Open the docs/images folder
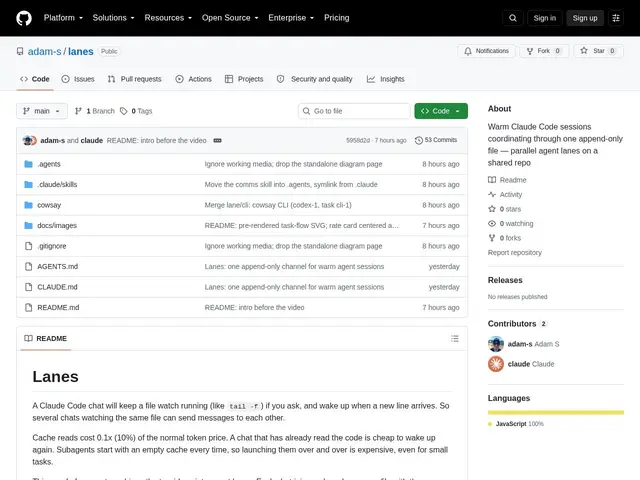The image size is (640, 480). coord(57,225)
